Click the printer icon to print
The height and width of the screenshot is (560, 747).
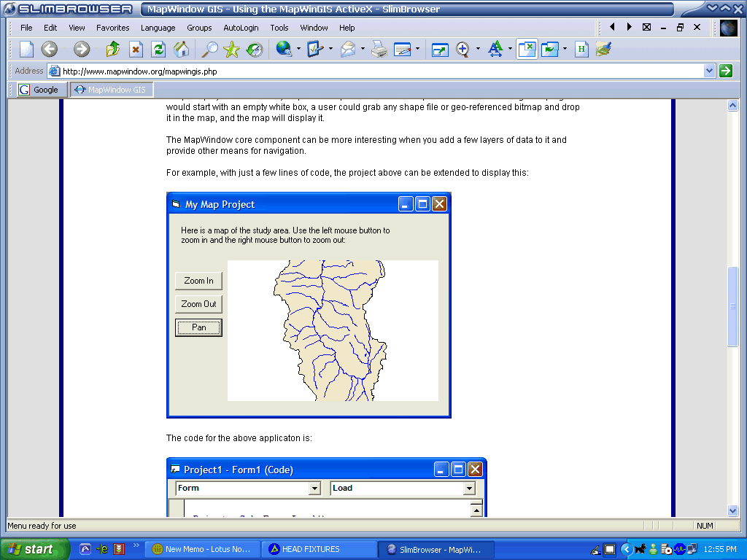(379, 49)
